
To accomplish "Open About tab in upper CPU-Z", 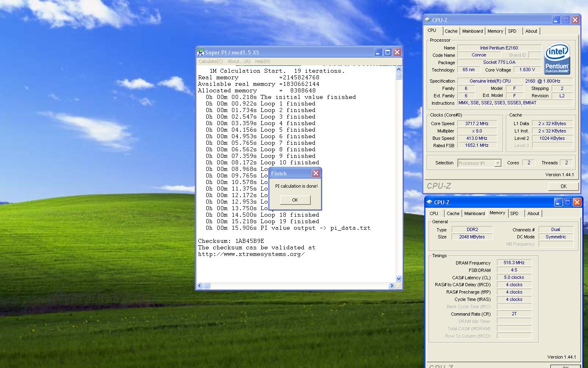I will (531, 31).
